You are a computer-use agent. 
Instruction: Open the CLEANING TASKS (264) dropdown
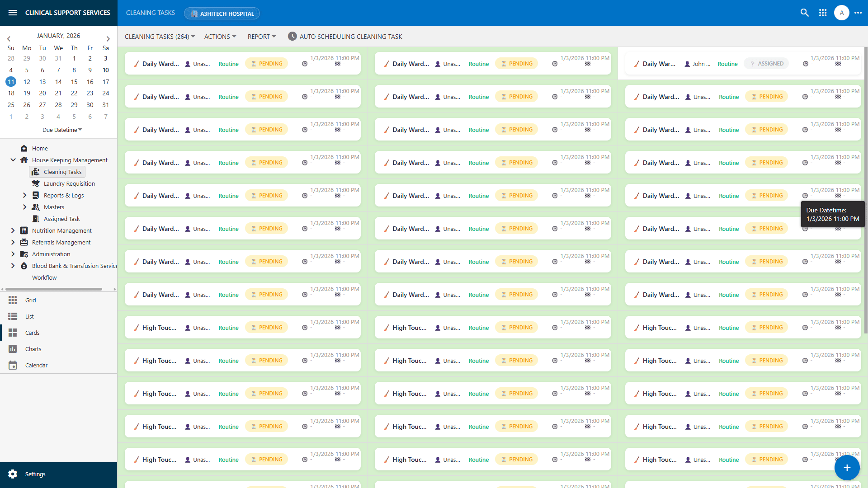(159, 37)
